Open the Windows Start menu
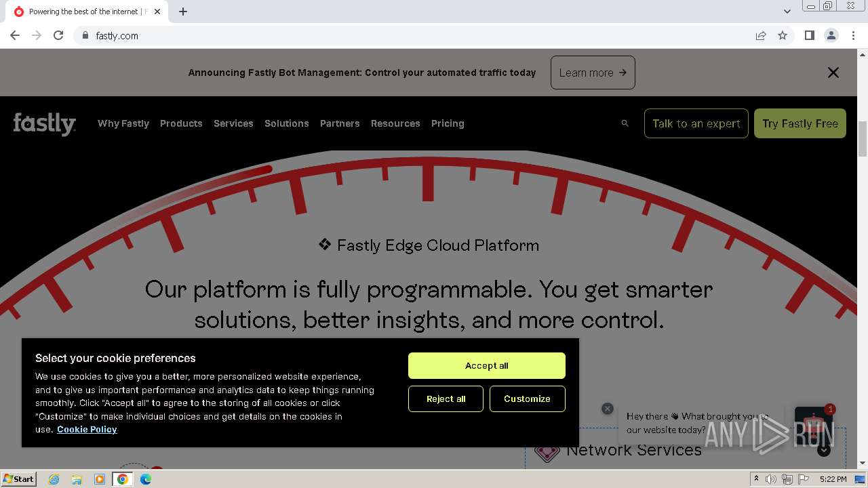Screen dimensions: 868x488 [x=19, y=479]
